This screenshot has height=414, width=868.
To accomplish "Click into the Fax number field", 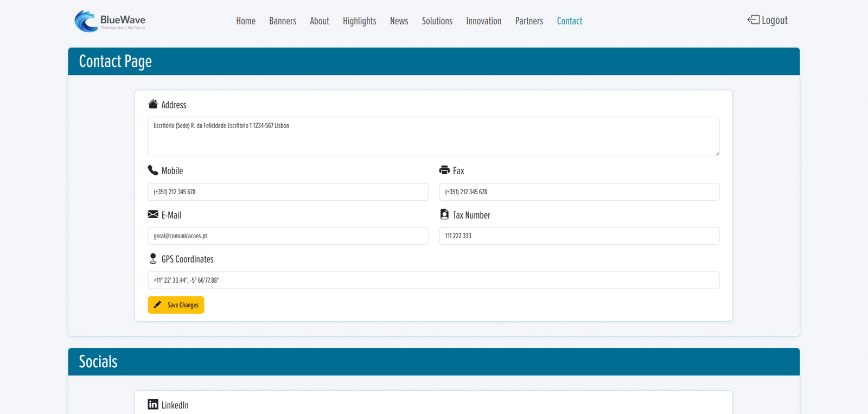I will point(579,192).
